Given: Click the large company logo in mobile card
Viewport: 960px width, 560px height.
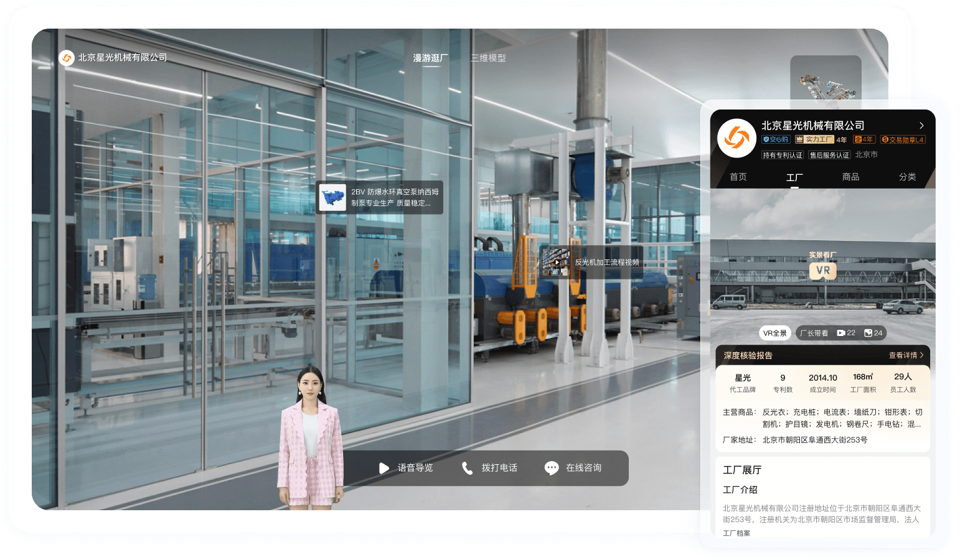Looking at the screenshot, I should click(736, 138).
